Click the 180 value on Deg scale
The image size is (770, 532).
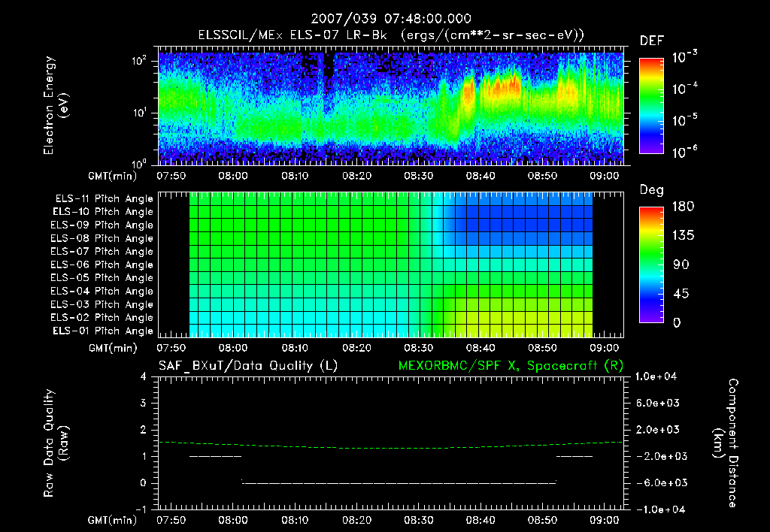683,207
